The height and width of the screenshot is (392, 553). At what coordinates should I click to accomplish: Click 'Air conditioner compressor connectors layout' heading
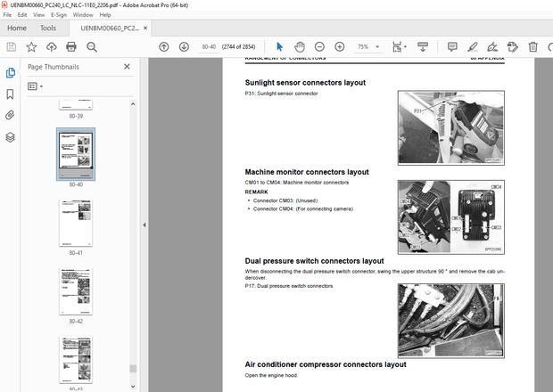(326, 364)
